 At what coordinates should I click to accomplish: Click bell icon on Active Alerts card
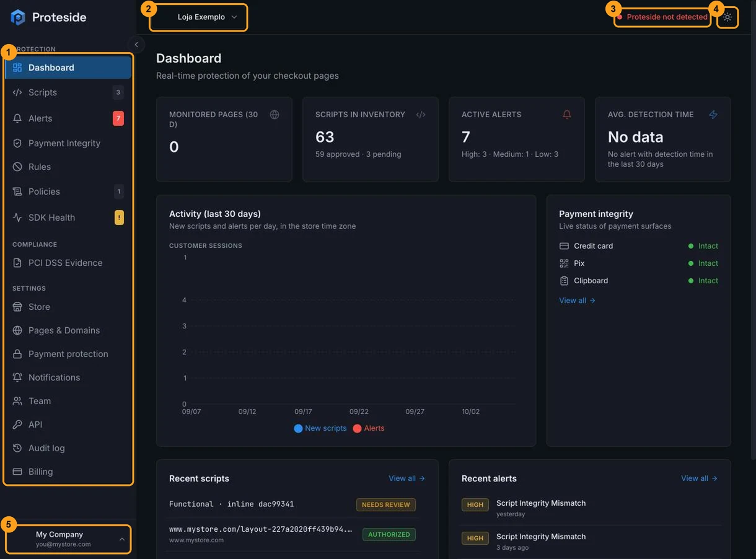pyautogui.click(x=567, y=115)
